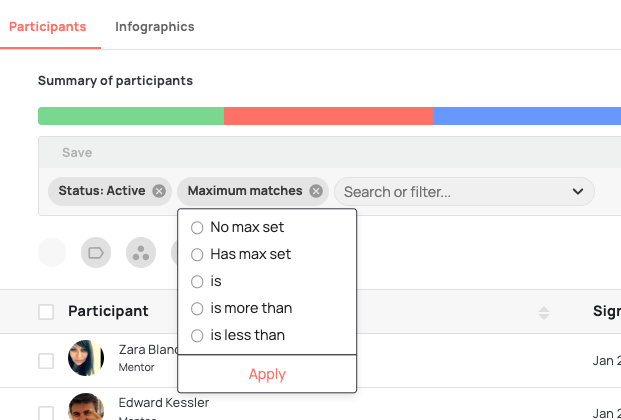
Task: Click Zara's profile avatar
Action: click(x=86, y=358)
